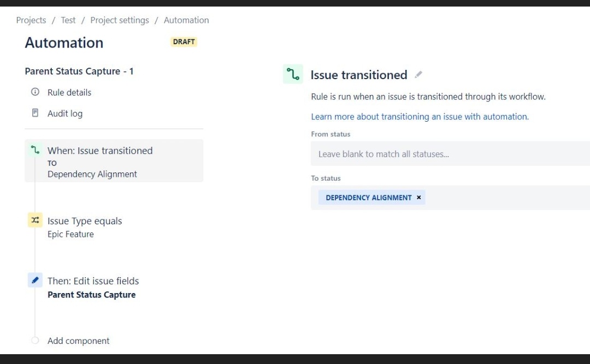Click the Parent Status Capture field name text
Viewport: 590px width, 364px height.
[91, 295]
